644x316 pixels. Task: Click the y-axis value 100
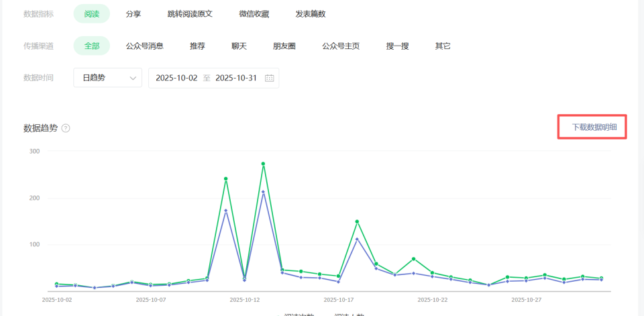pyautogui.click(x=34, y=244)
